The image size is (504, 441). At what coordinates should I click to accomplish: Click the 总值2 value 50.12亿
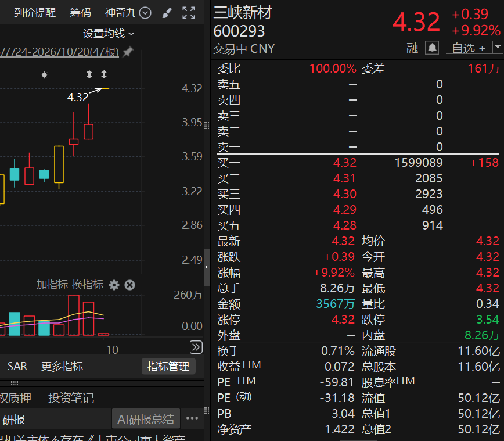pyautogui.click(x=479, y=429)
